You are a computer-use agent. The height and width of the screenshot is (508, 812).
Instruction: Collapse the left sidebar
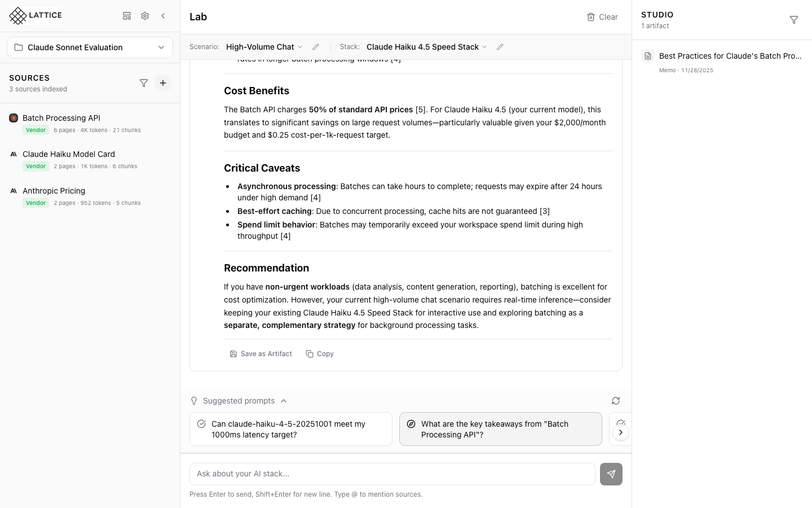coord(163,16)
